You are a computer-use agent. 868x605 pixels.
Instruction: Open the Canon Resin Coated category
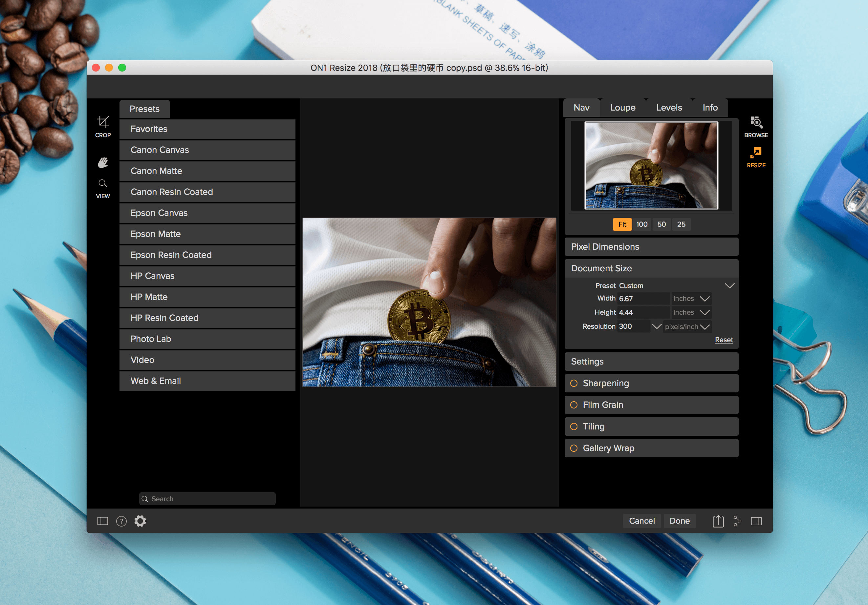pos(207,192)
